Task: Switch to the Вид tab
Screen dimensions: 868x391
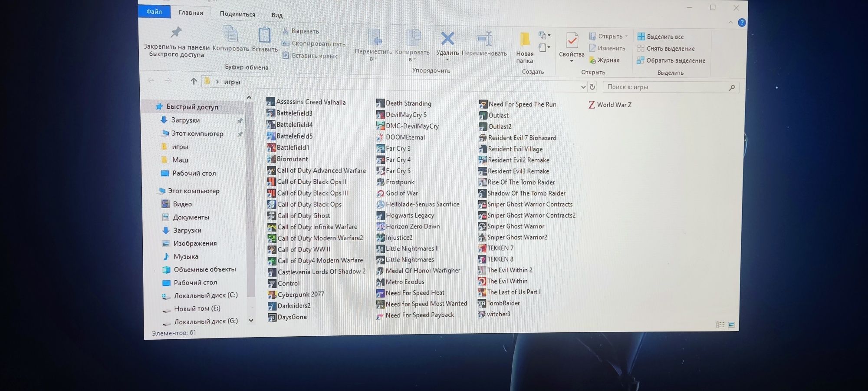Action: (x=277, y=15)
